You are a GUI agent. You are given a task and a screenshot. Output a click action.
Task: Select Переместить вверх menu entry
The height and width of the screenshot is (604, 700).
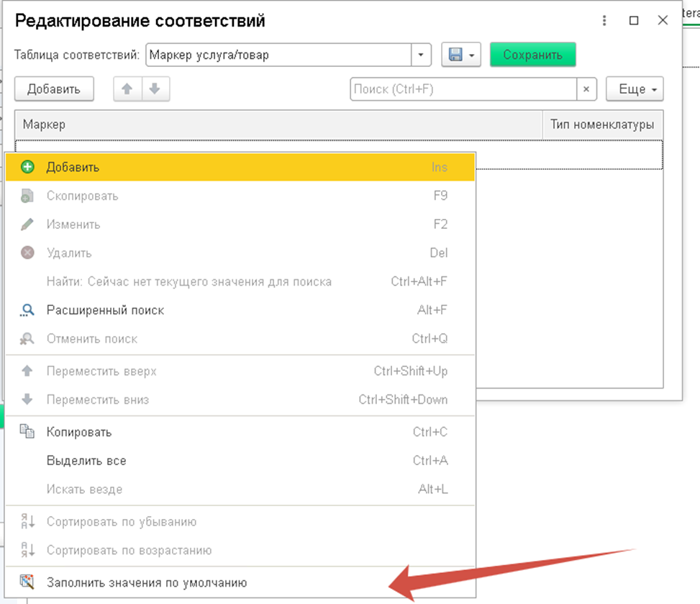pyautogui.click(x=240, y=371)
